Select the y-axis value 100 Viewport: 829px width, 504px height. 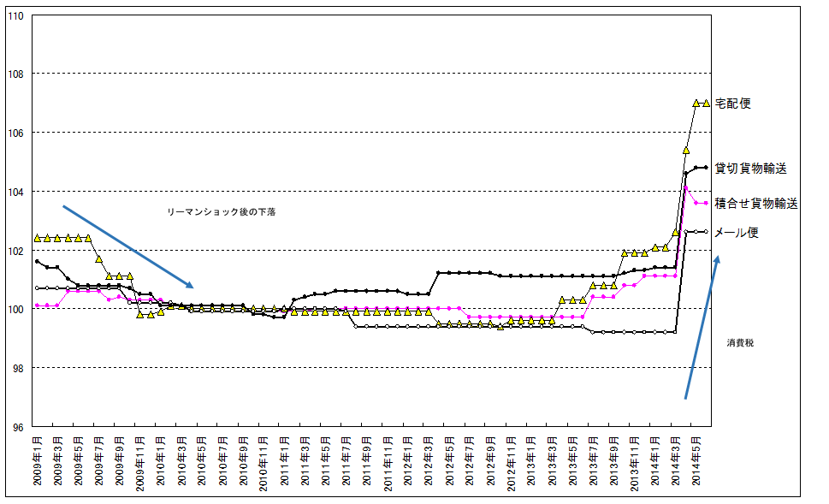(x=15, y=309)
